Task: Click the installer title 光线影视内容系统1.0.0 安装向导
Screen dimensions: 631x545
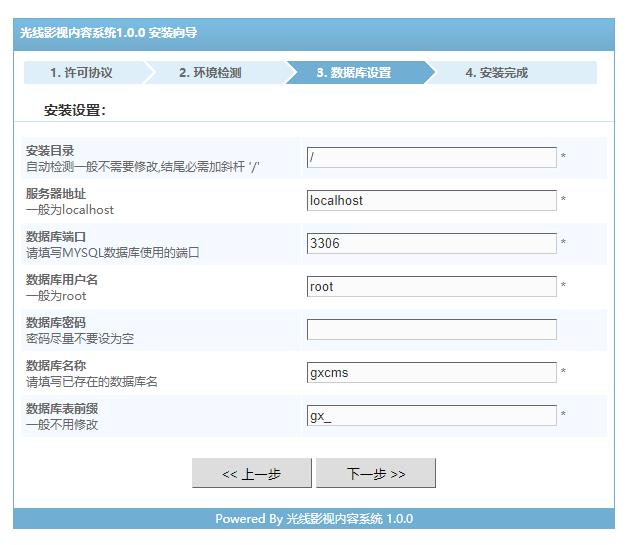Action: click(x=109, y=33)
